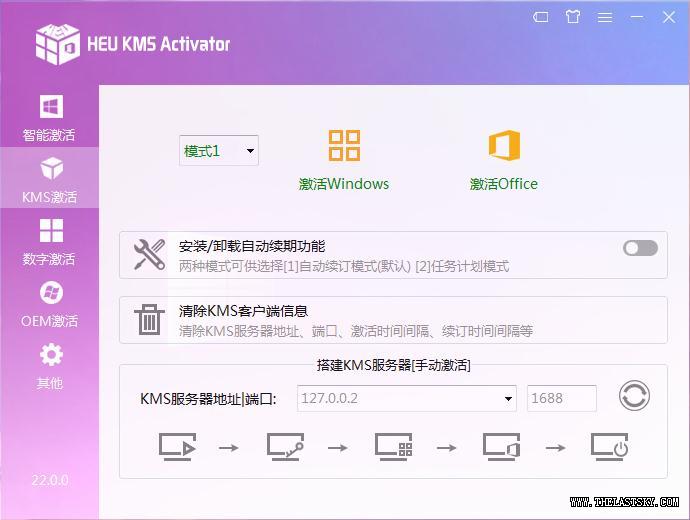Image resolution: width=690 pixels, height=520 pixels.
Task: Open the 模式1 mode dropdown
Action: [x=219, y=151]
